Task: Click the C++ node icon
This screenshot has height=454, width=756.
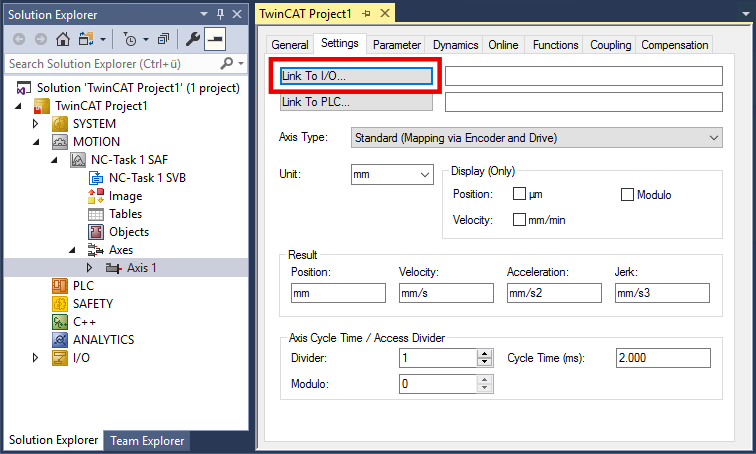Action: click(60, 321)
